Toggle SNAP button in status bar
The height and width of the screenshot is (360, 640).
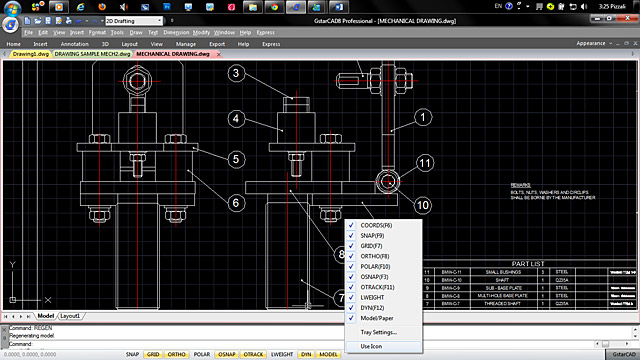pyautogui.click(x=132, y=354)
